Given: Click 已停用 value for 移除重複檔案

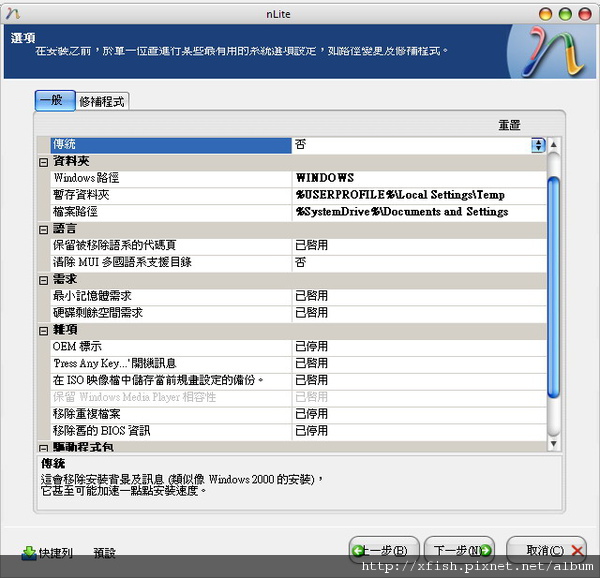Looking at the screenshot, I should pyautogui.click(x=311, y=414).
